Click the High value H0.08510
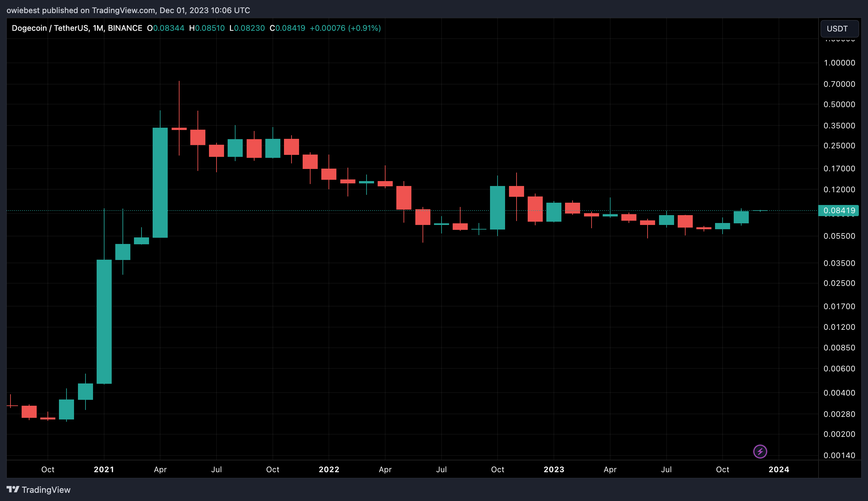 click(207, 28)
